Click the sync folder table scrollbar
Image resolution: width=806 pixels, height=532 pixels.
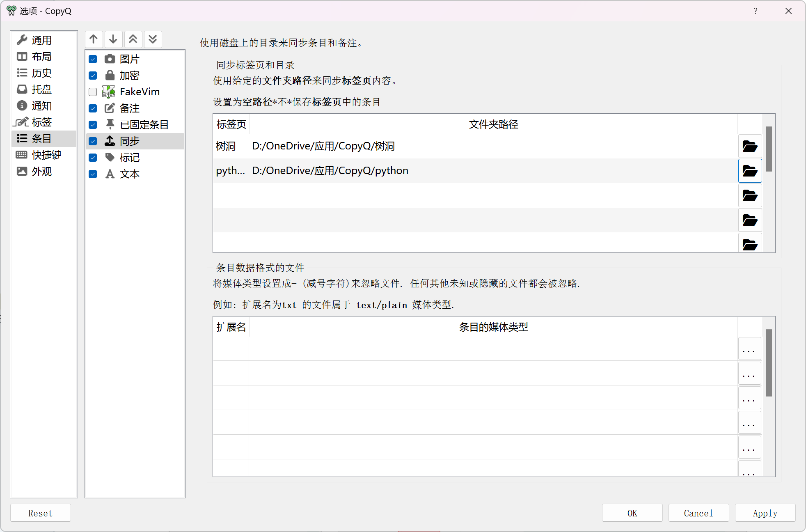769,149
